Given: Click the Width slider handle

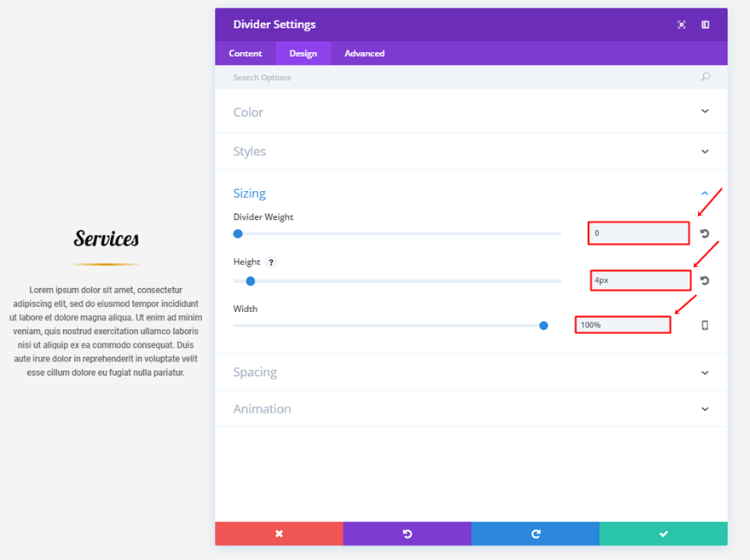Looking at the screenshot, I should [x=544, y=325].
